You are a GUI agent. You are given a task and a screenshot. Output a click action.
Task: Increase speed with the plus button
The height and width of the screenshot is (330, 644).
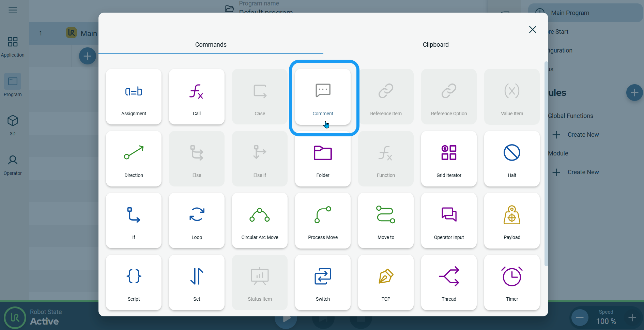(x=632, y=318)
